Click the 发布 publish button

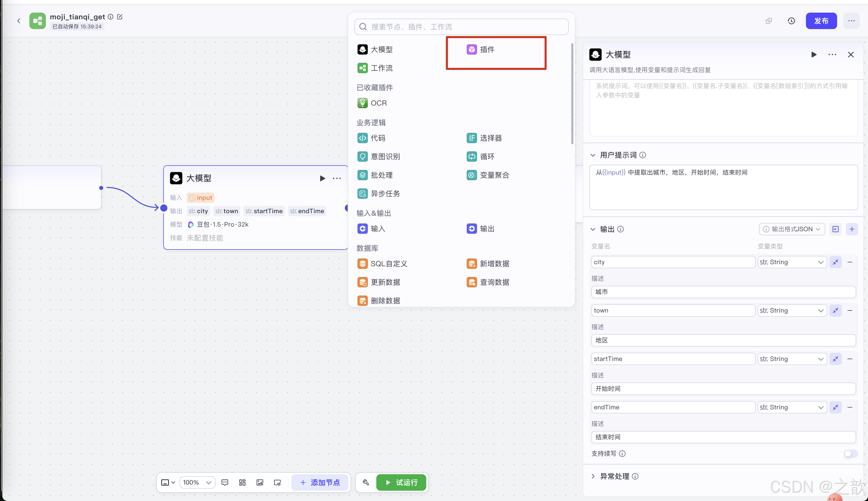click(x=822, y=21)
